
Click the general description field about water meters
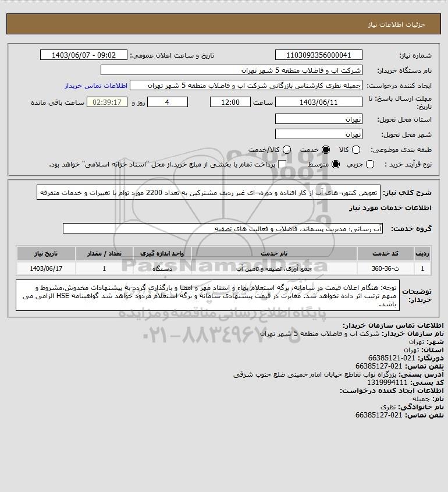[208, 192]
